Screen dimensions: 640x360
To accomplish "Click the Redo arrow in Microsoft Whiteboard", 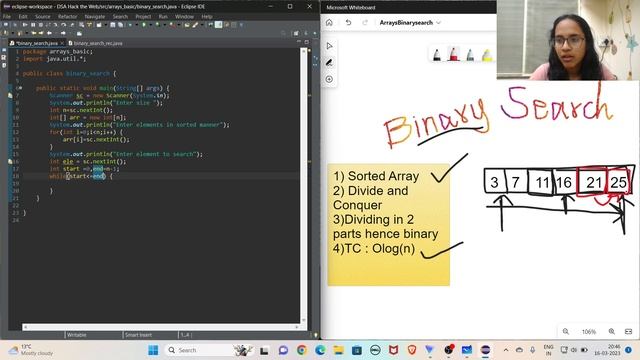I will pos(365,22).
